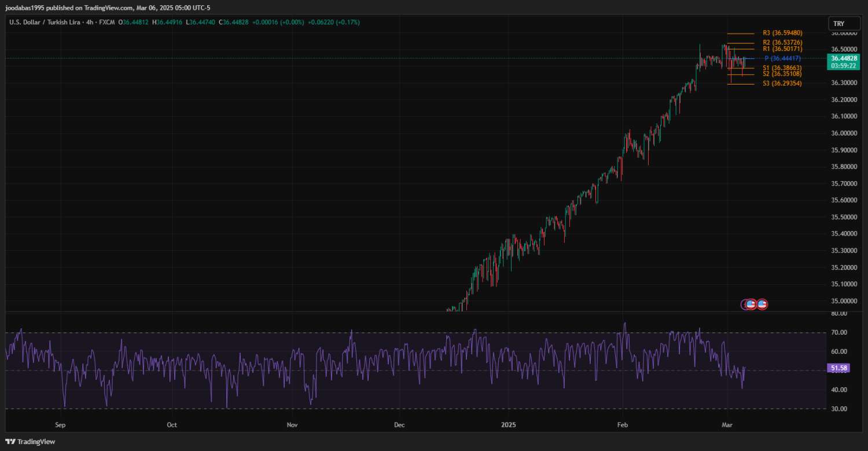Viewport: 868px width, 451px height.
Task: Click the 30.00 RSI axis label
Action: 839,409
